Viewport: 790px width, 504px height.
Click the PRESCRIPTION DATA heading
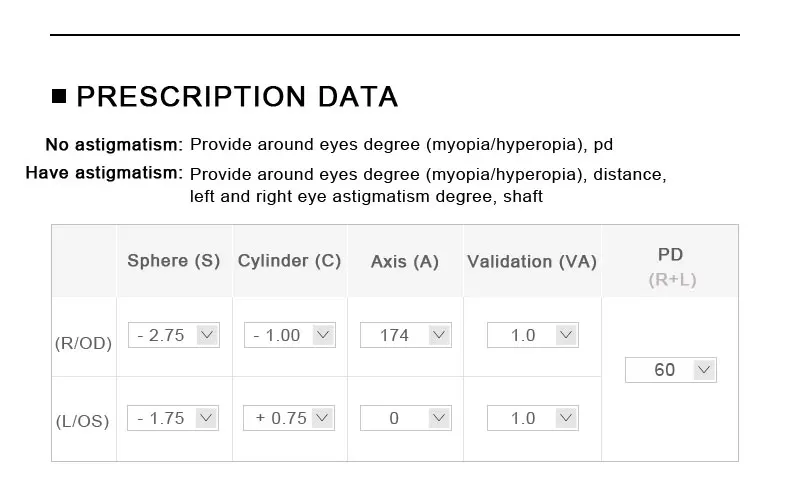click(237, 97)
